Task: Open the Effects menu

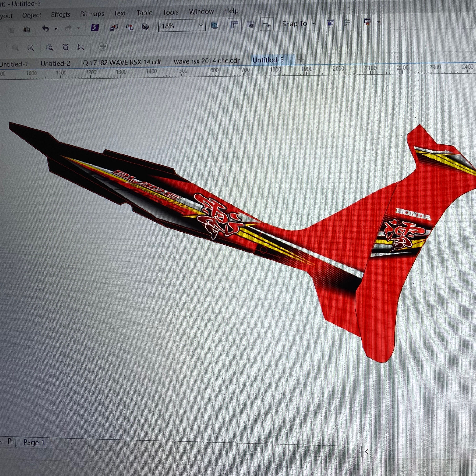Action: point(61,15)
